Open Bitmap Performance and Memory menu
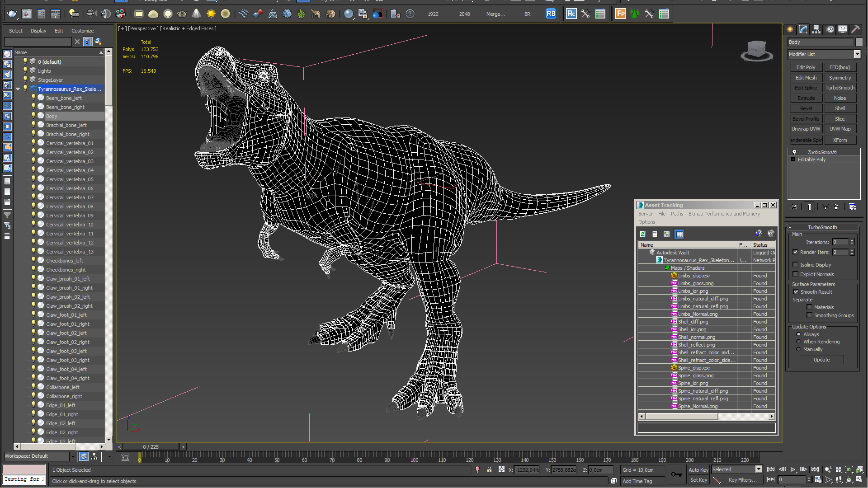The height and width of the screenshot is (488, 868). 724,214
